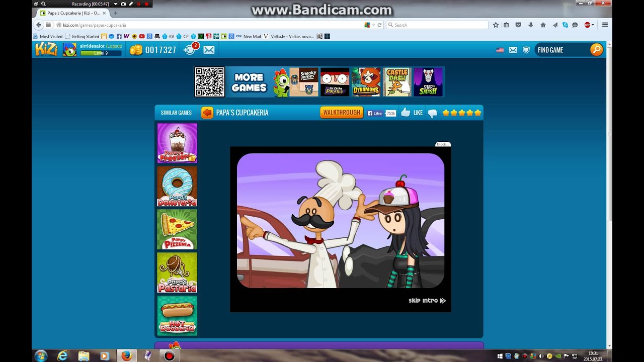Click the Block button above the game
Image resolution: width=644 pixels, height=362 pixels.
pyautogui.click(x=443, y=144)
